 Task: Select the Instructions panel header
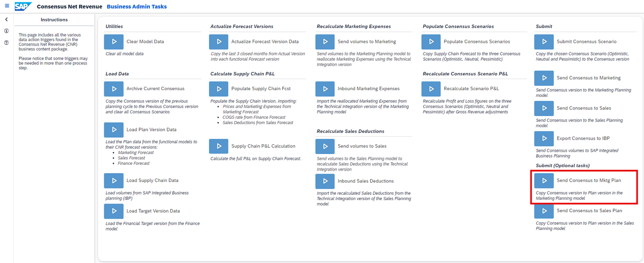pyautogui.click(x=54, y=20)
